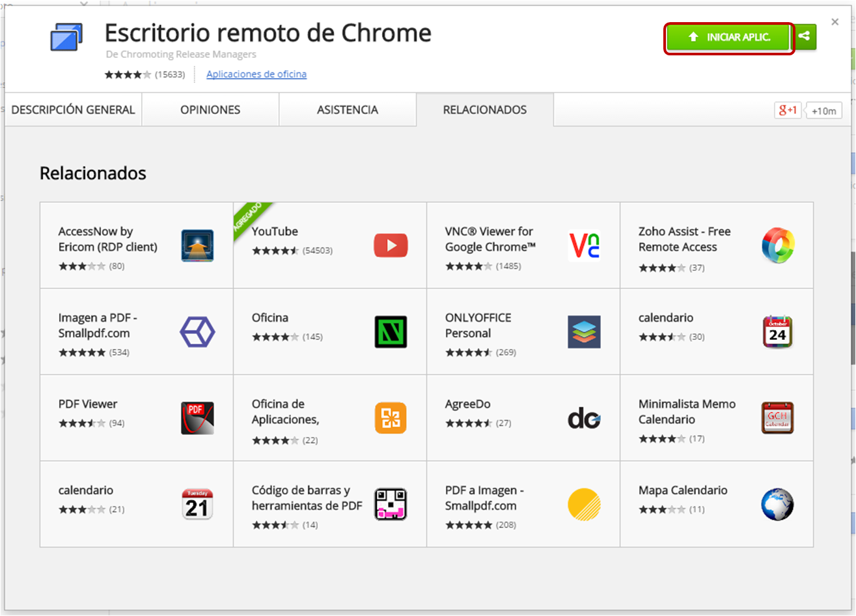This screenshot has height=616, width=856.
Task: Open the Asistencia tab
Action: (348, 110)
